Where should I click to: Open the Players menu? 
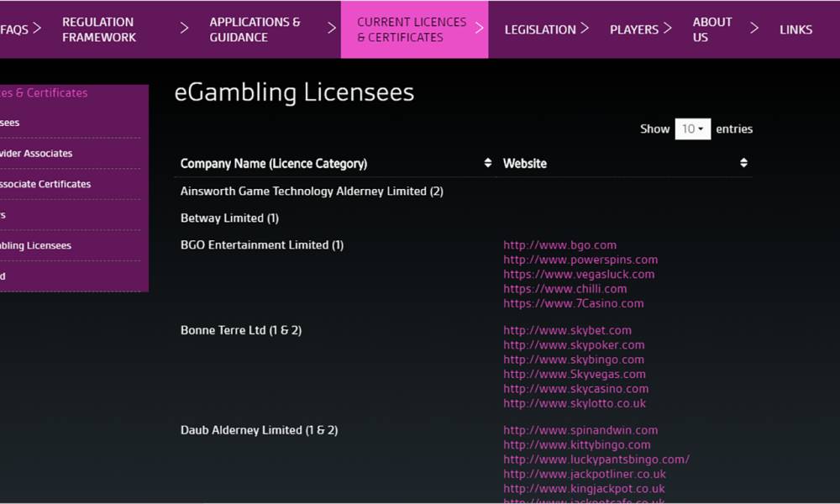tap(633, 29)
